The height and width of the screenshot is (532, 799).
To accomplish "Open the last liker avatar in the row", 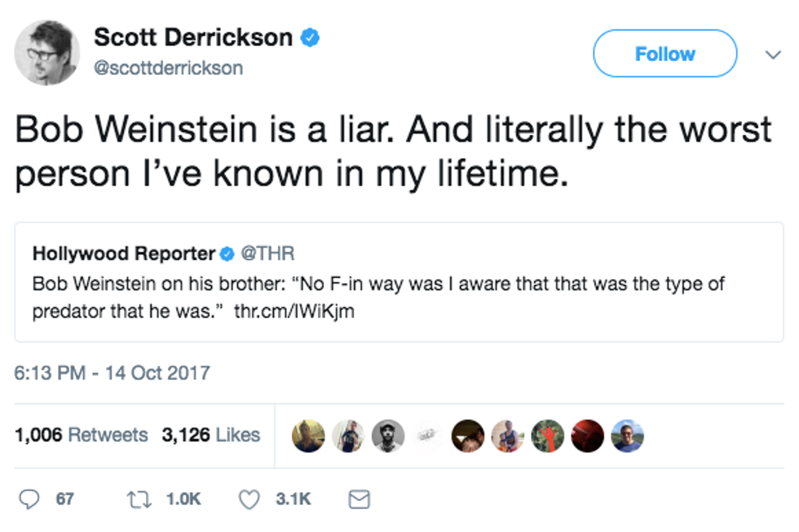I will (x=627, y=436).
